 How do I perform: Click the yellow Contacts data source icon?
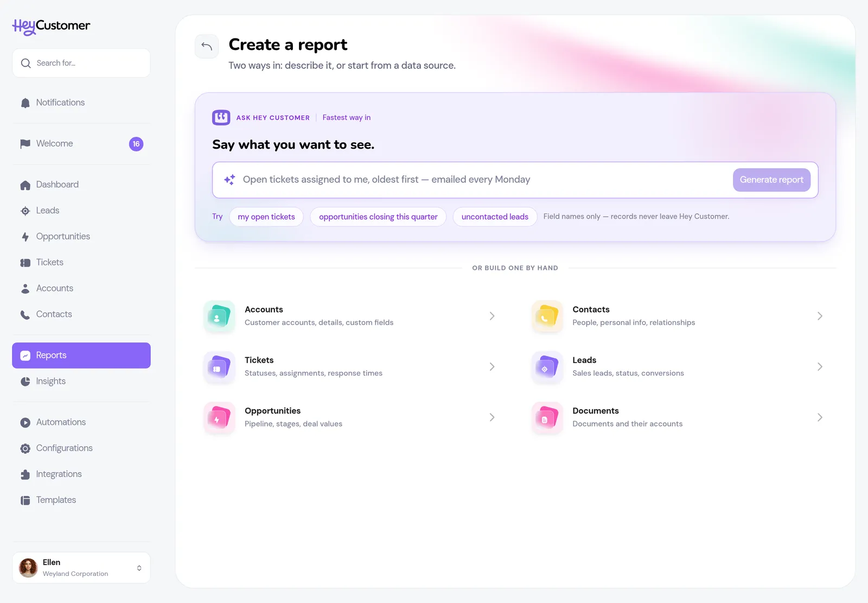click(547, 316)
